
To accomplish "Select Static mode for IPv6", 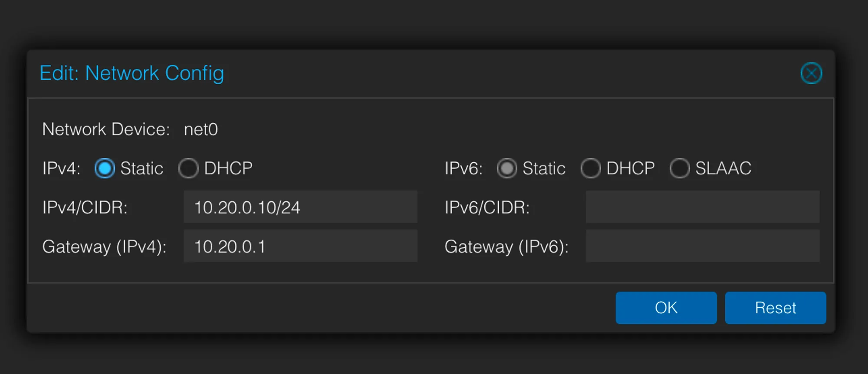I will 506,168.
